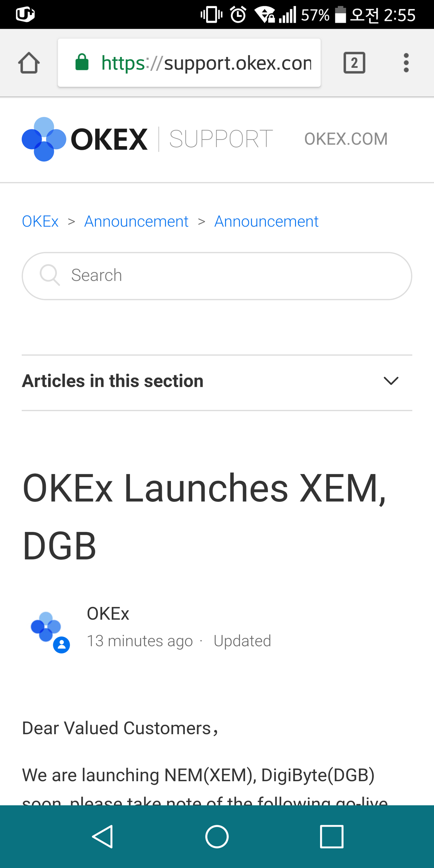Viewport: 434px width, 868px height.
Task: Tap the SUPPORT header label
Action: point(221,139)
